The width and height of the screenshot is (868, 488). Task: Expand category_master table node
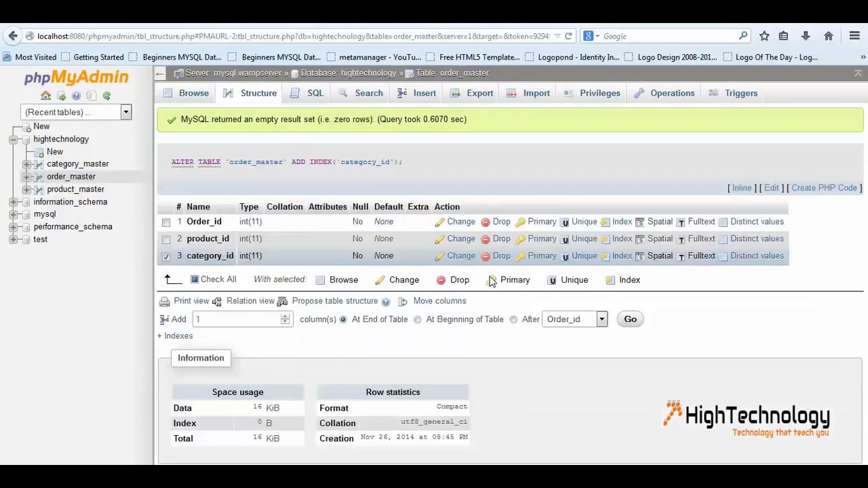point(26,164)
